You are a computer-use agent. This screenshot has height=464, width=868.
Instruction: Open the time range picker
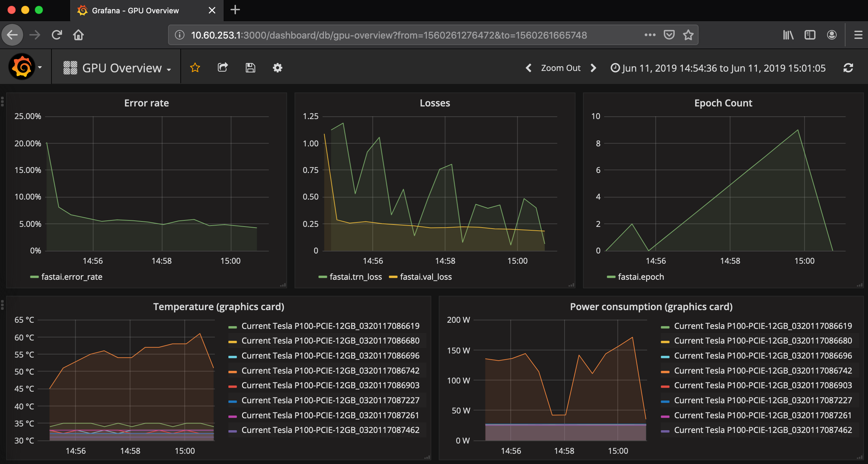pos(718,68)
